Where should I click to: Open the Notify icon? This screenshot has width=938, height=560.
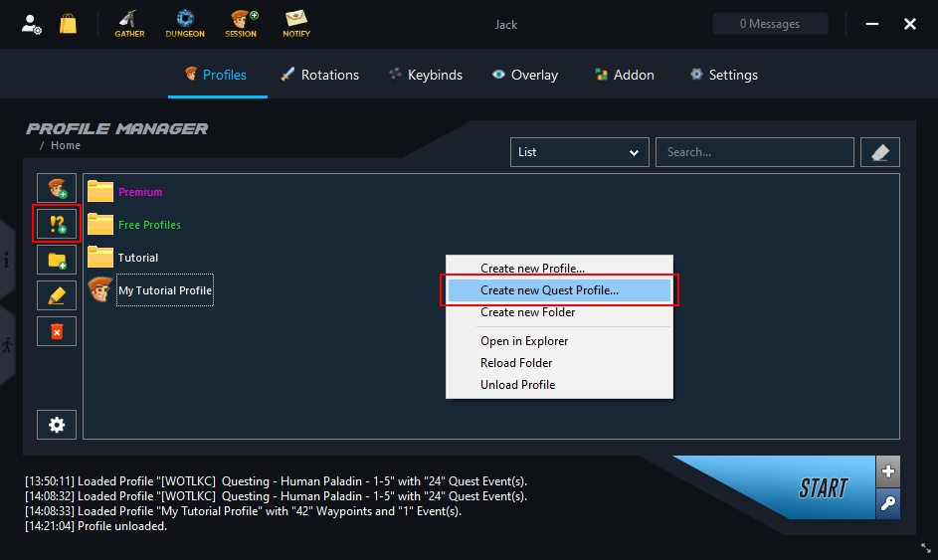pos(295,24)
